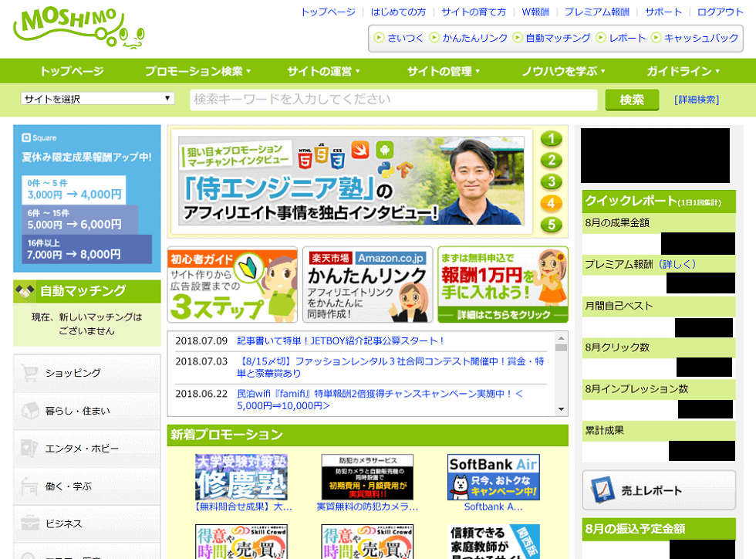Click the handshake icon beside 自動マッチング
Image resolution: width=756 pixels, height=559 pixels.
pyautogui.click(x=25, y=291)
